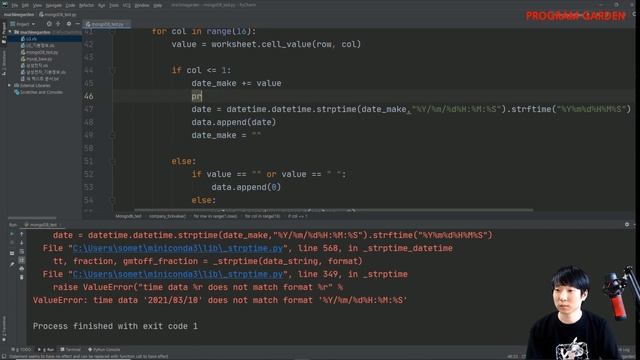Open the Edit menu
The image size is (640, 360).
[x=25, y=6]
